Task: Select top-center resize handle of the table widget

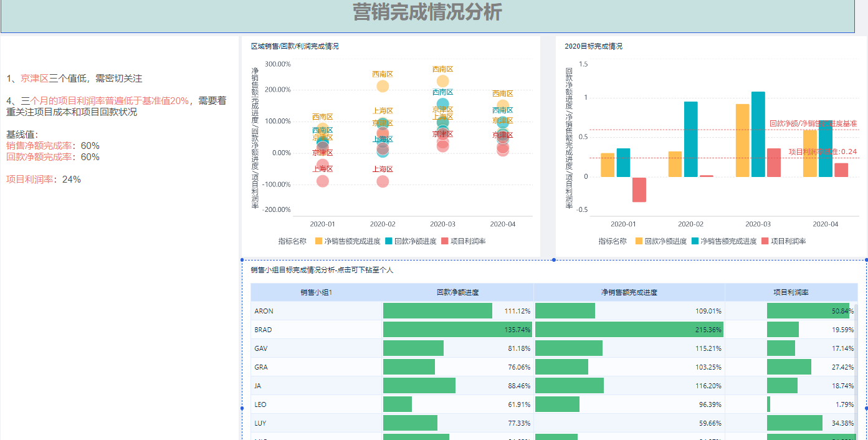Action: (x=553, y=260)
